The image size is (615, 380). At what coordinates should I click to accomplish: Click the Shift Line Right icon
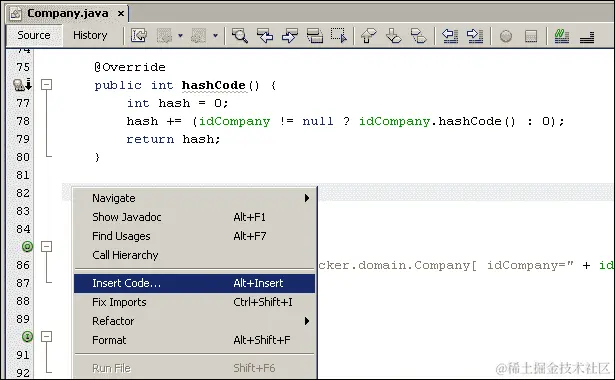point(475,36)
